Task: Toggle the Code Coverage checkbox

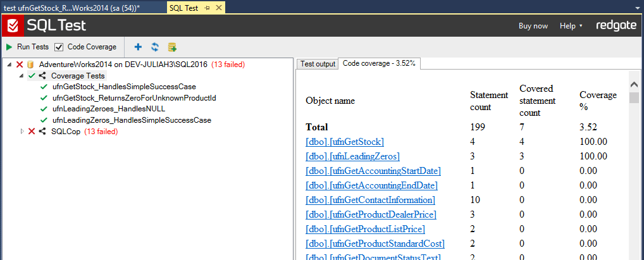Action: click(x=59, y=47)
